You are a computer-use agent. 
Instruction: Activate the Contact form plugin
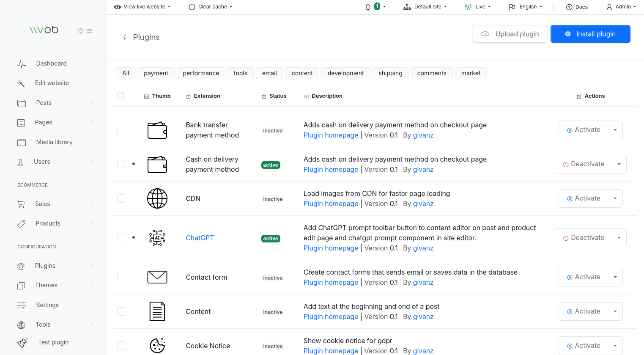pyautogui.click(x=584, y=277)
